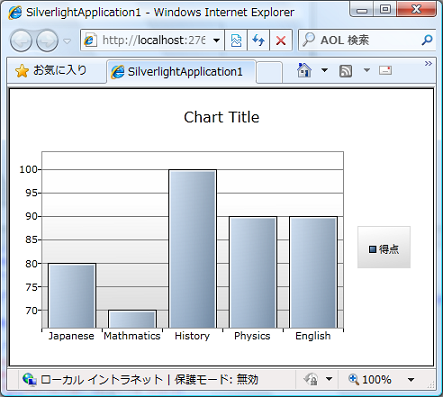Click the Mathmatics bar in chart
The width and height of the screenshot is (443, 397).
pos(132,319)
